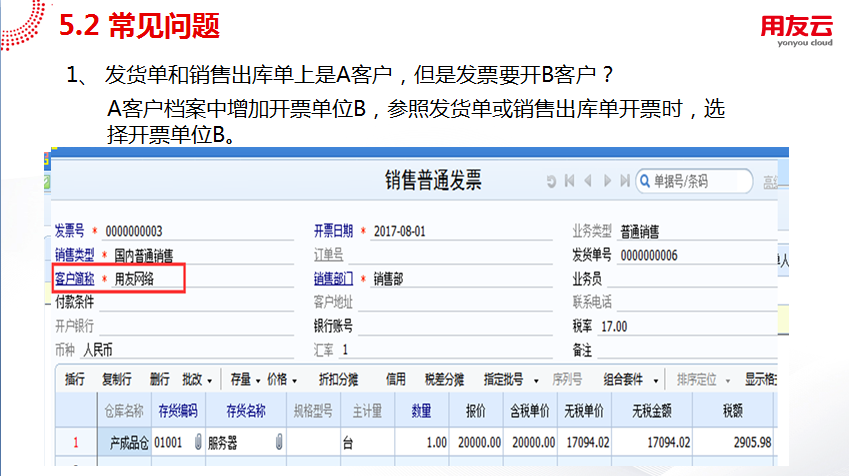Click paperclip icon next to 服务器 name
The image size is (849, 476).
pos(279,441)
